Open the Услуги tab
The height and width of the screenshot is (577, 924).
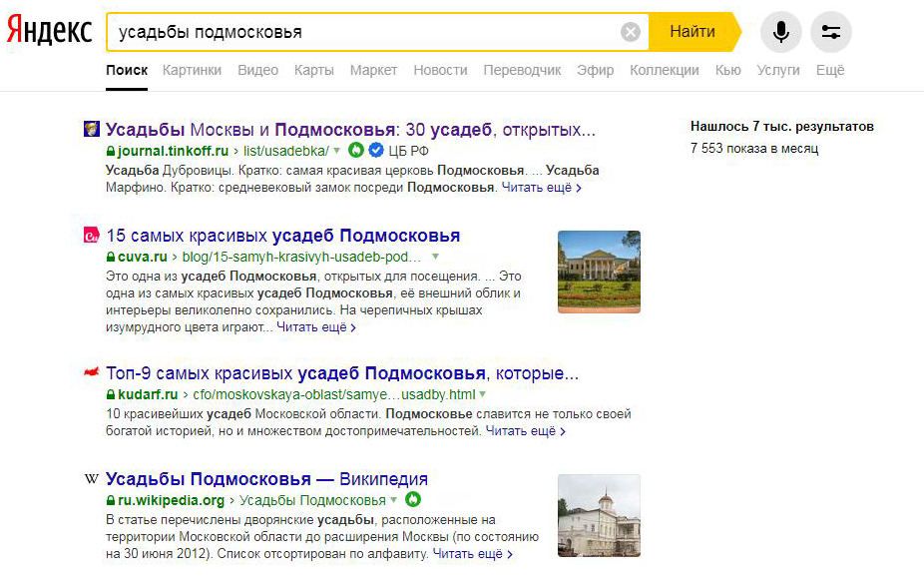point(778,70)
